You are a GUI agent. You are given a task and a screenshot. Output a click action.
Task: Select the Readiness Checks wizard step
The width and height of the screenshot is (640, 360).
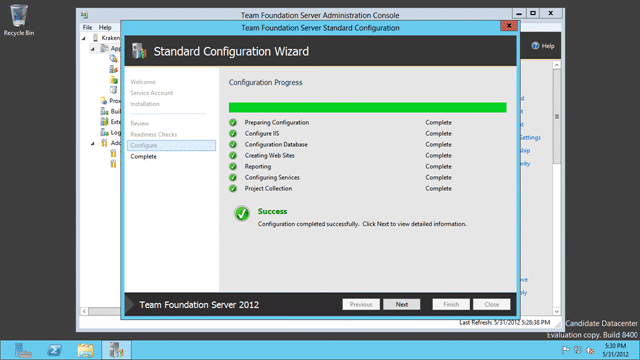tap(153, 134)
